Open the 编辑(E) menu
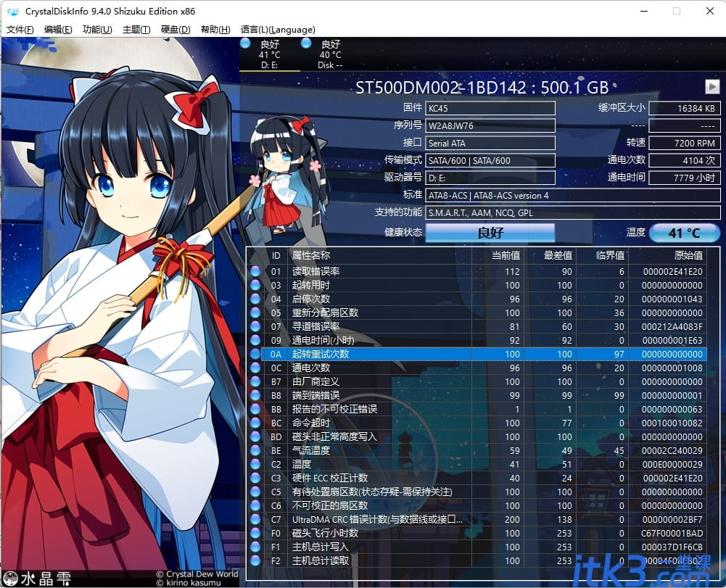Image resolution: width=726 pixels, height=588 pixels. pos(58,30)
